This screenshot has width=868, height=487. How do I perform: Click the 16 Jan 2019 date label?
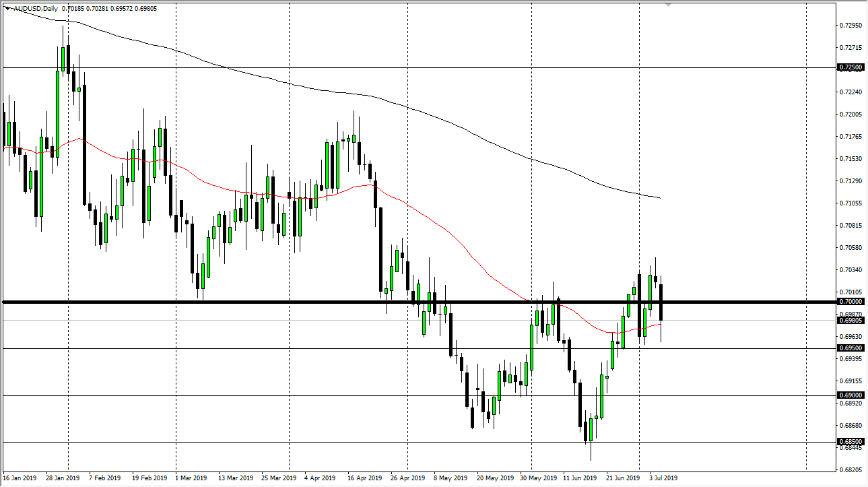21,478
